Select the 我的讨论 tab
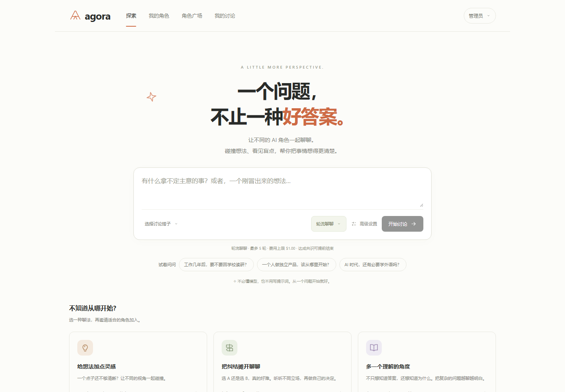 pos(225,16)
